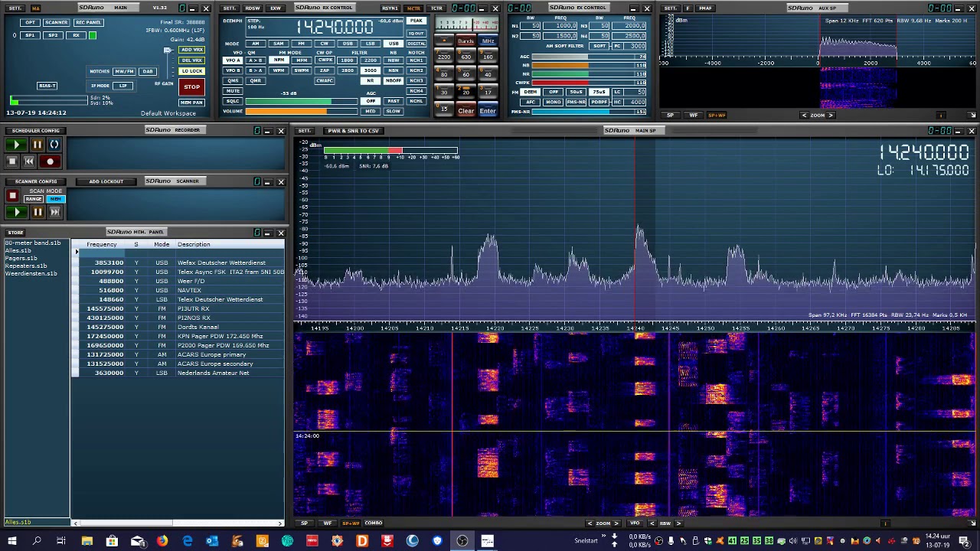The image size is (980, 551).
Task: Start playback in the Recorder panel
Action: 16,145
